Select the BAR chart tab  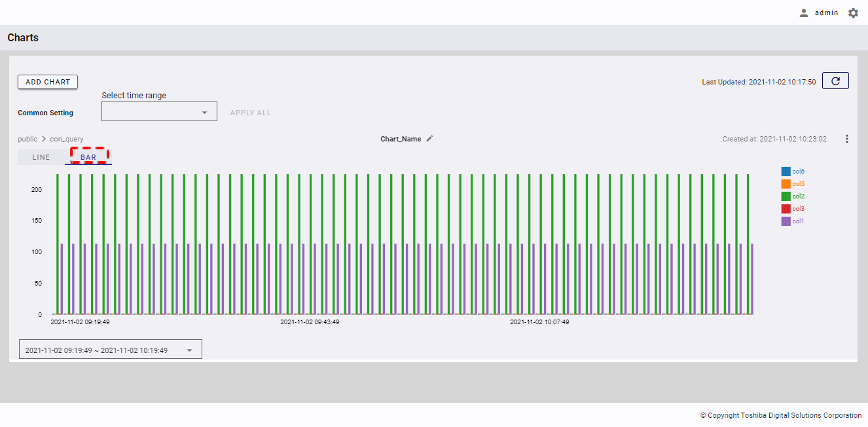pos(88,157)
